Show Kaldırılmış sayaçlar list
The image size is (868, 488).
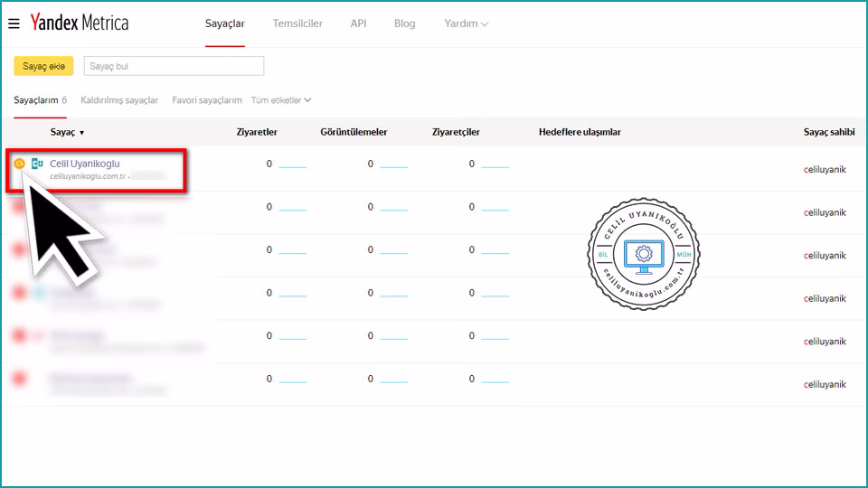coord(119,100)
